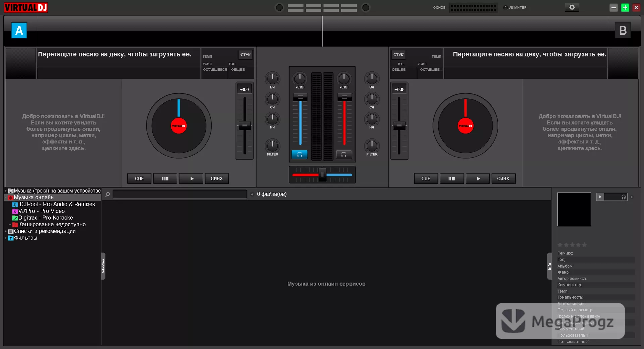Sync right deck with СИНХ button
The width and height of the screenshot is (644, 349).
503,179
